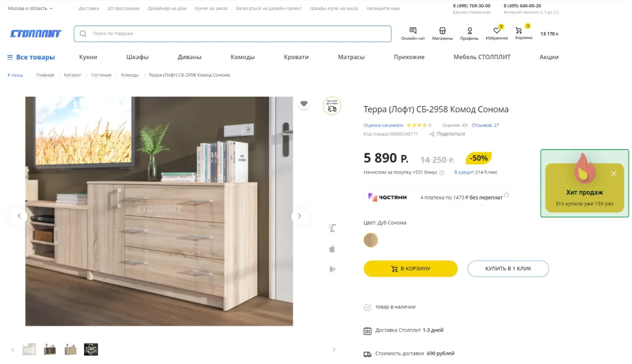Expand the Москва и область region dropdown
The image size is (632, 364).
click(30, 8)
